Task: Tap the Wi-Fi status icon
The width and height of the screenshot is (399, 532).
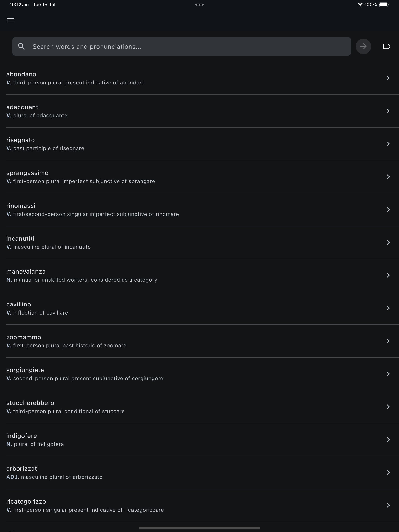Action: [360, 5]
